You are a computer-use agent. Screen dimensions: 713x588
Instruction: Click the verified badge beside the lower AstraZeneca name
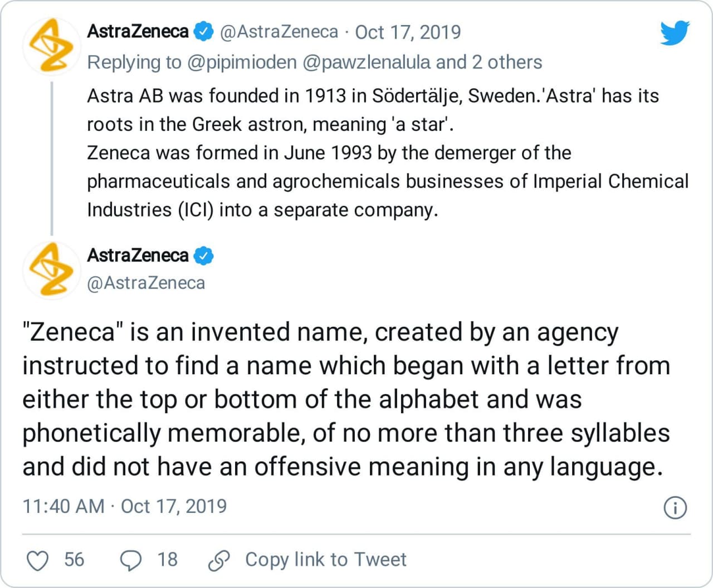[x=203, y=256]
